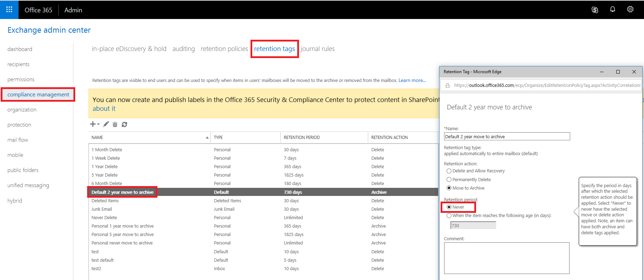The width and height of the screenshot is (644, 280).
Task: Select 'Default 2 year move to archive' row
Action: click(x=264, y=192)
